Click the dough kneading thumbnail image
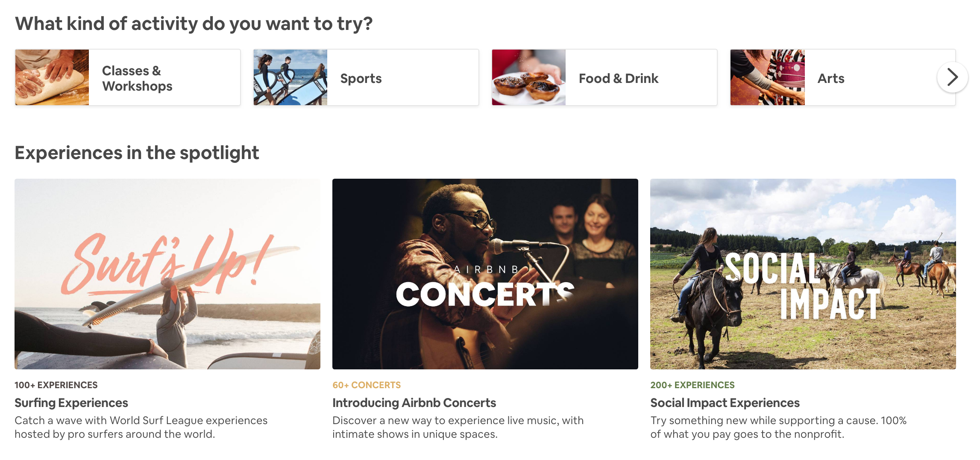 pos(52,77)
